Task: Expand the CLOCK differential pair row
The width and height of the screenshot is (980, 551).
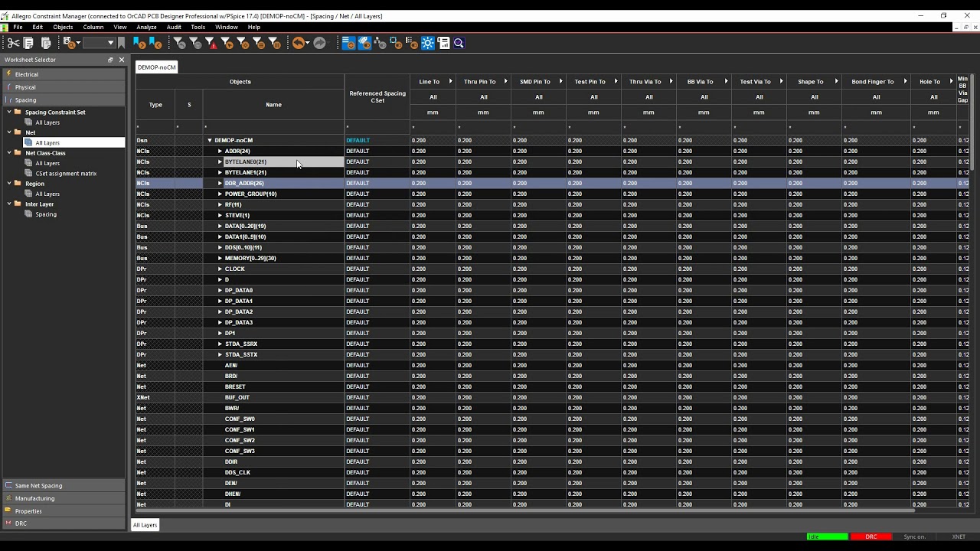Action: (x=220, y=269)
